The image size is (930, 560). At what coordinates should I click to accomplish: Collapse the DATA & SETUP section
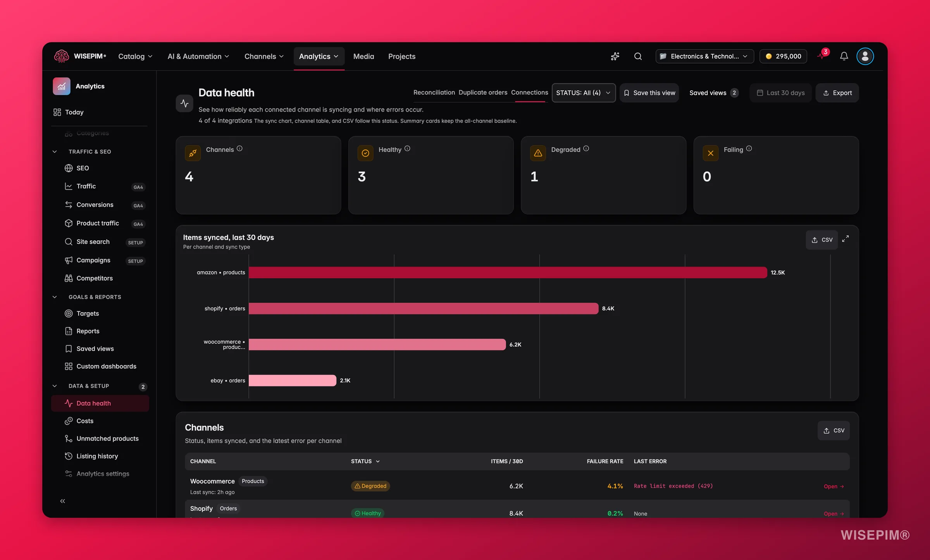55,386
